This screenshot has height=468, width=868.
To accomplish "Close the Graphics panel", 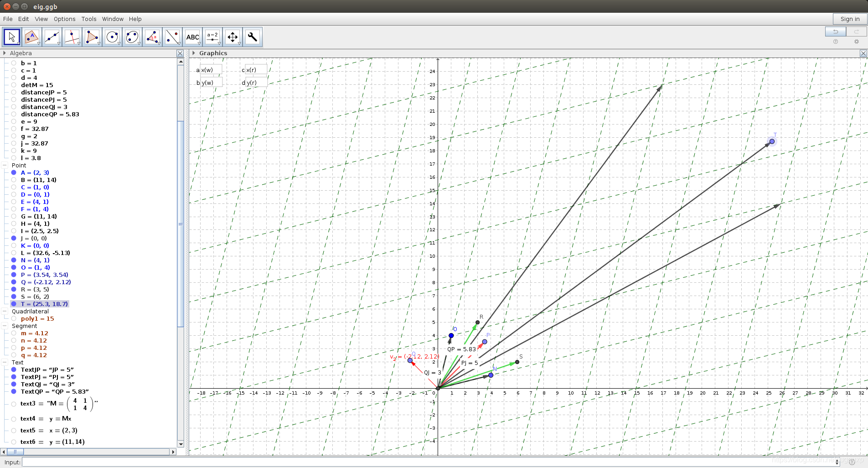I will (x=863, y=53).
